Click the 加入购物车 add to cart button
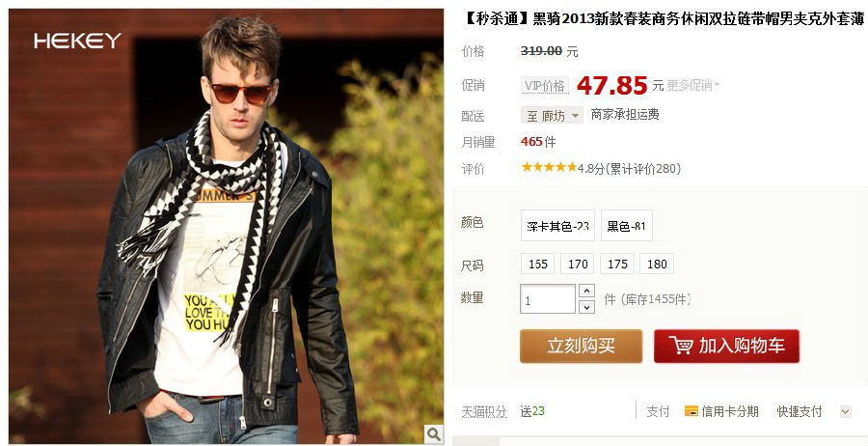The image size is (868, 446). pyautogui.click(x=726, y=347)
